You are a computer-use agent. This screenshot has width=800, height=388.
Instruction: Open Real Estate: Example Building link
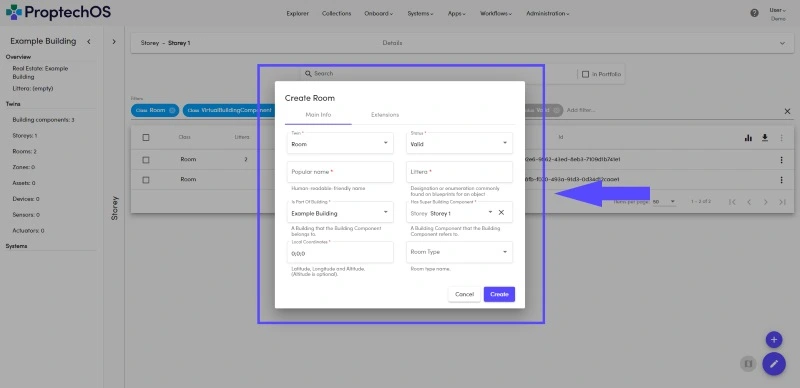(x=40, y=72)
